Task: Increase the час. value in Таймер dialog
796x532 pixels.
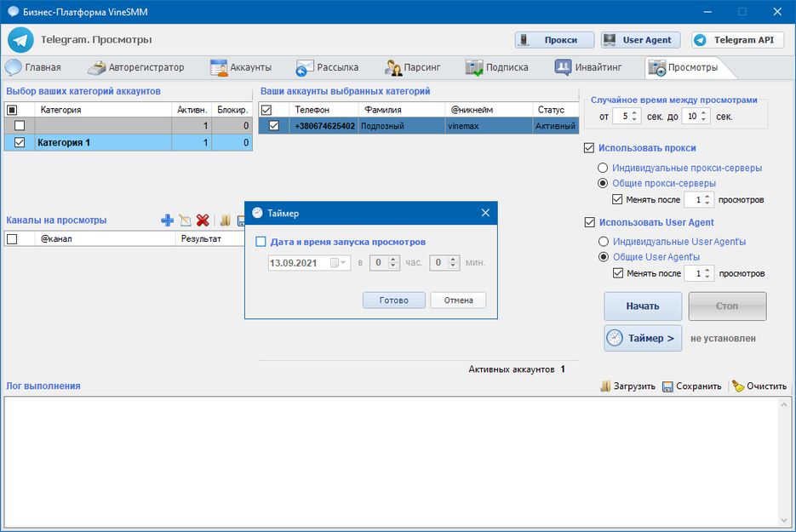Action: 393,260
